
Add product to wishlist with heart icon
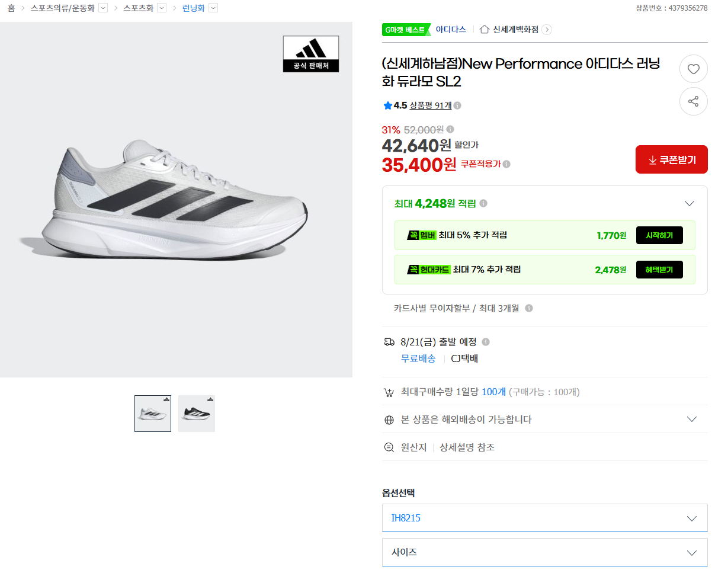click(x=693, y=69)
